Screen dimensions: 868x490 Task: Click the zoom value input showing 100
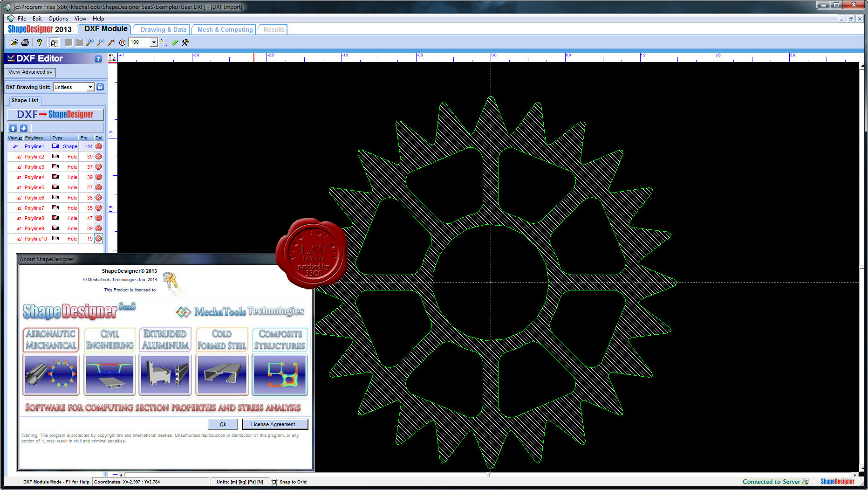coord(139,42)
